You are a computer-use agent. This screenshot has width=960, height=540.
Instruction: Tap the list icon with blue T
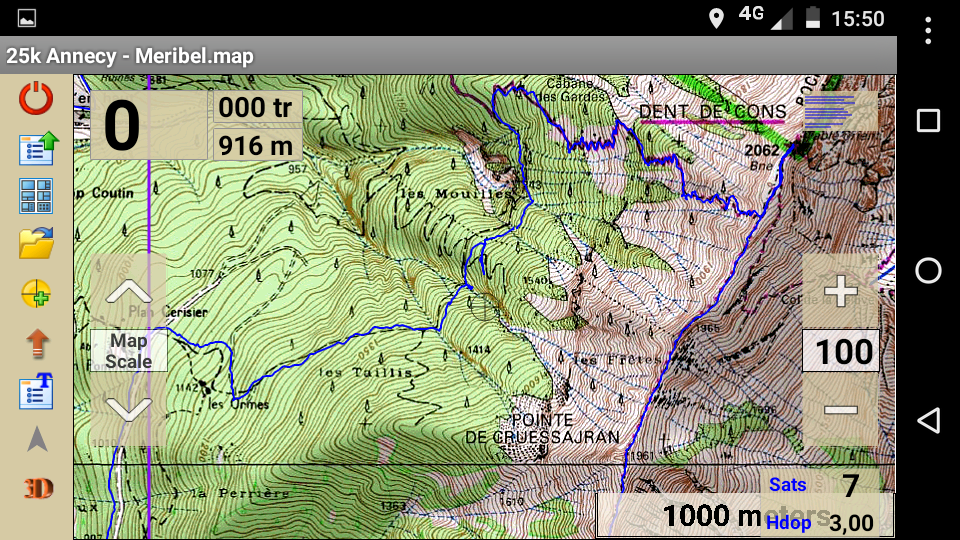[x=36, y=391]
